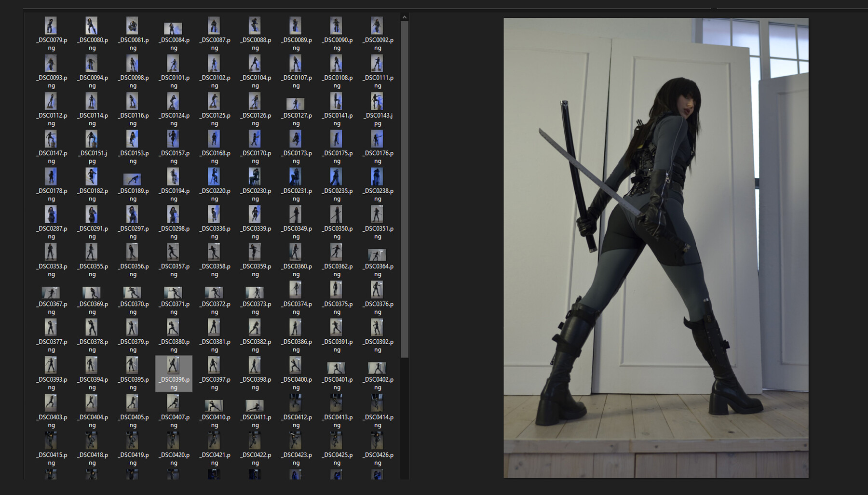Select the _DSC0353.png file
The height and width of the screenshot is (495, 868).
pos(51,252)
